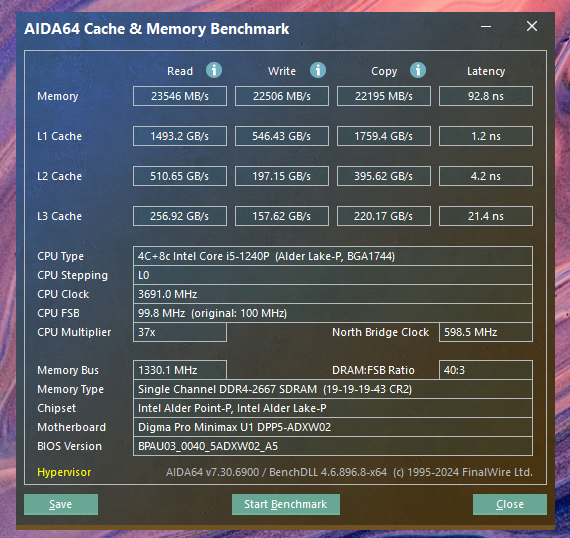The image size is (570, 538).
Task: Click the CPU Clock field 3691.0 MHz
Action: (x=333, y=294)
